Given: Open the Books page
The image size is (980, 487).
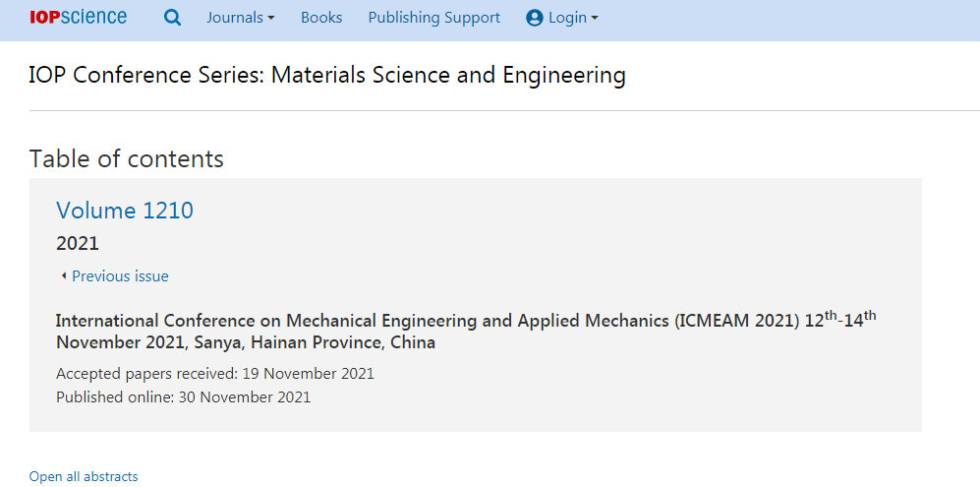Looking at the screenshot, I should click(321, 18).
